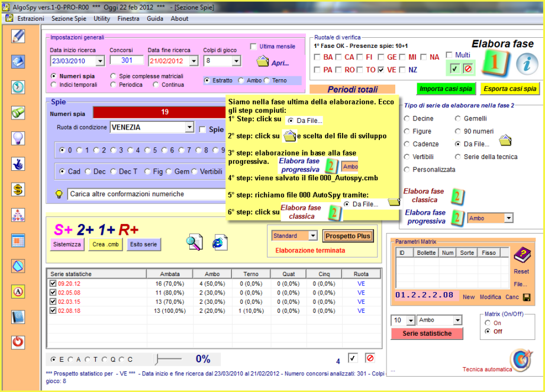The image size is (545, 392).
Task: Click the Esporta casi spia button
Action: pyautogui.click(x=510, y=89)
